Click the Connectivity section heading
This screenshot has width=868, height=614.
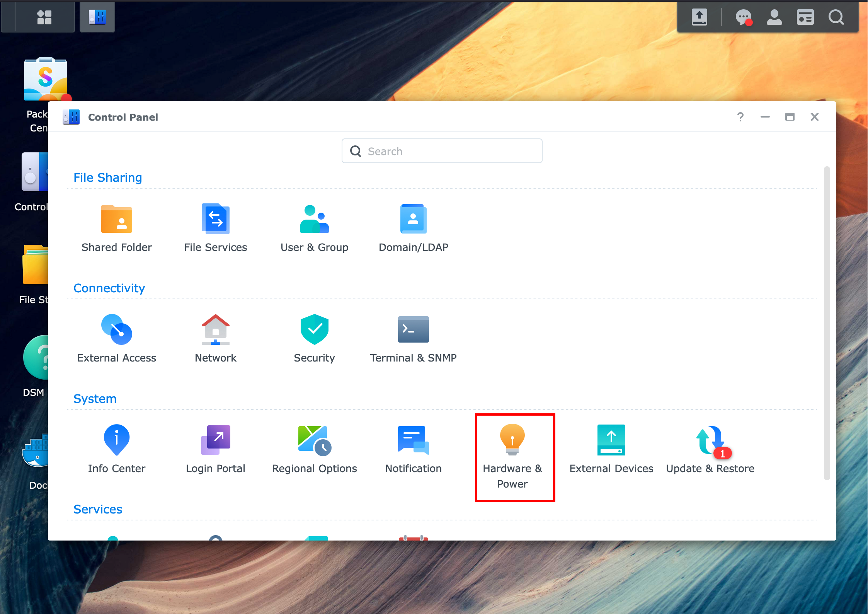click(x=109, y=288)
